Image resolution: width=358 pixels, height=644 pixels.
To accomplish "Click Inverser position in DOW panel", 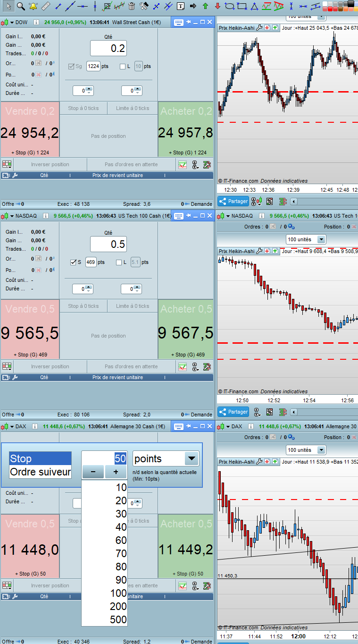I will coord(50,165).
